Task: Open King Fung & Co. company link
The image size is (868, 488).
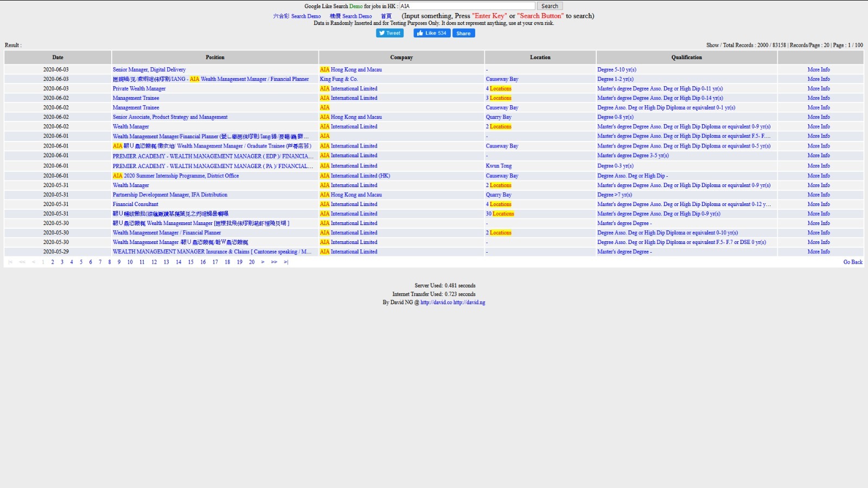Action: 339,79
